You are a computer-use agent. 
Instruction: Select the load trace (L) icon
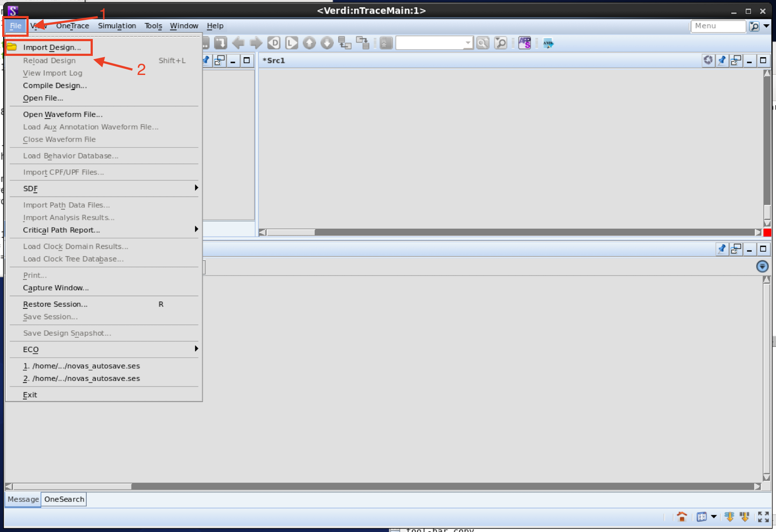[291, 43]
